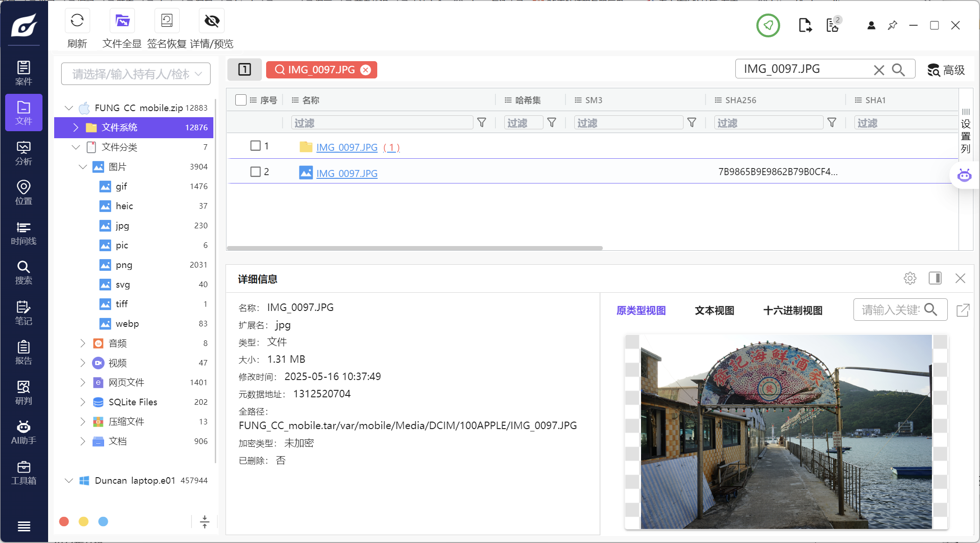
Task: Switch to the text view tab
Action: pyautogui.click(x=714, y=310)
